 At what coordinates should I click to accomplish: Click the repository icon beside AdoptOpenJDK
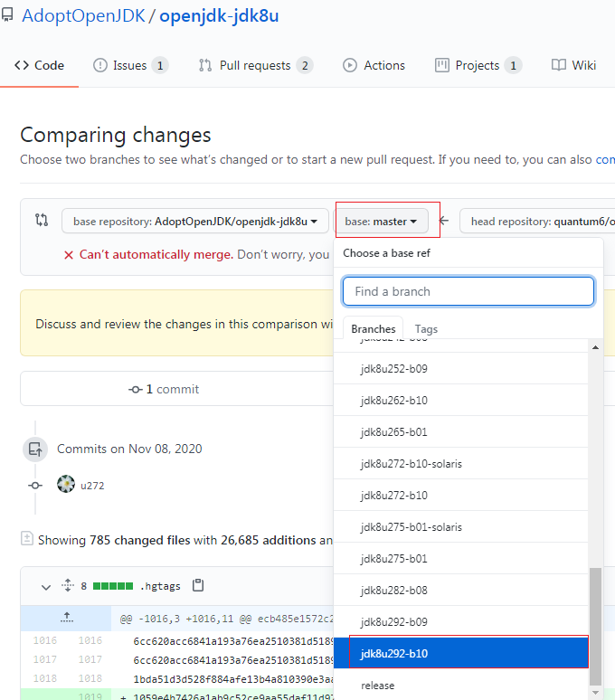click(x=6, y=15)
